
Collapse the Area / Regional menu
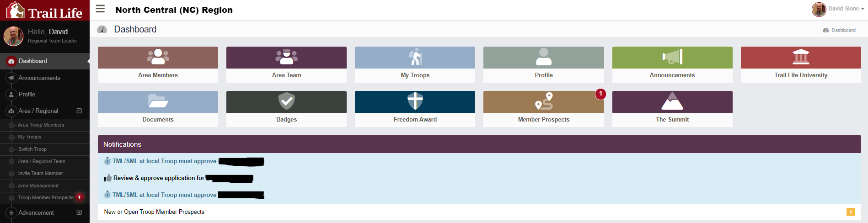(x=79, y=111)
